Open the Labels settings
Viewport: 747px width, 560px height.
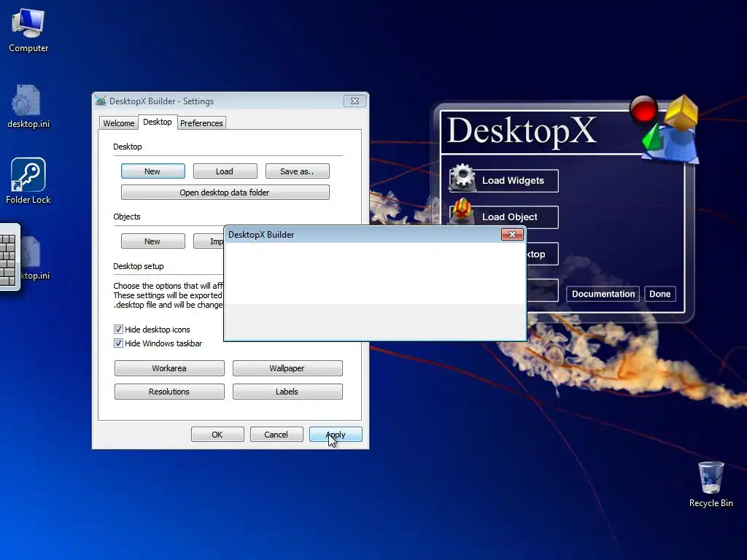click(287, 392)
